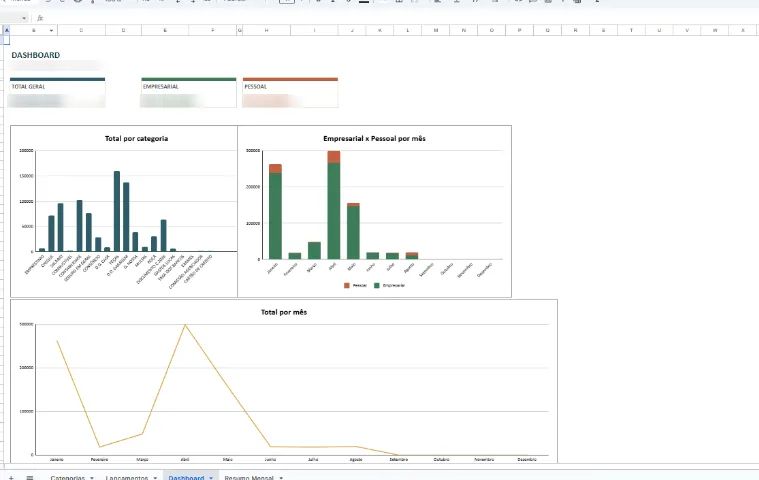The width and height of the screenshot is (759, 480).
Task: Open Categorias tab dropdown arrow
Action: [92, 478]
